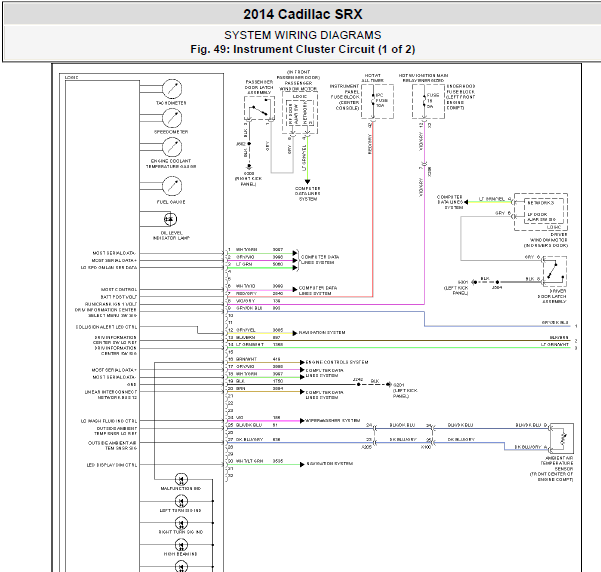The width and height of the screenshot is (601, 572).
Task: Click the 'PASSENGER DOOR LATCH ASSEMBLY' label
Action: coord(259,87)
